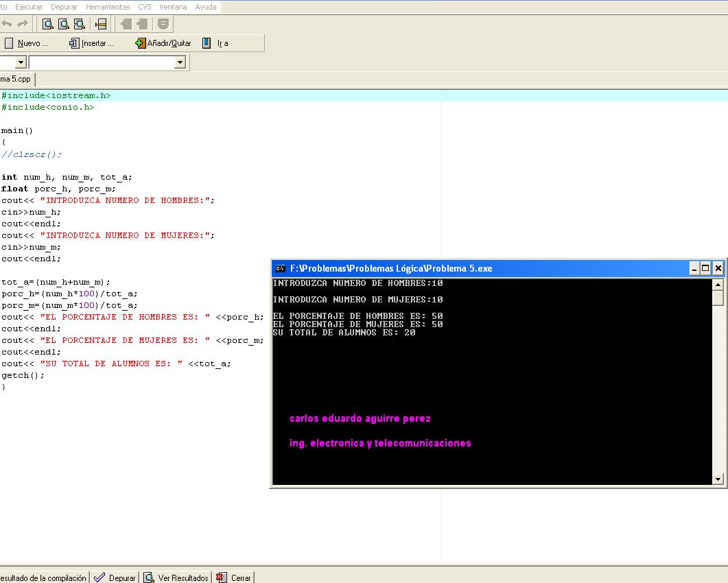Click the Cerrar red X icon
This screenshot has height=583, width=728.
(222, 578)
